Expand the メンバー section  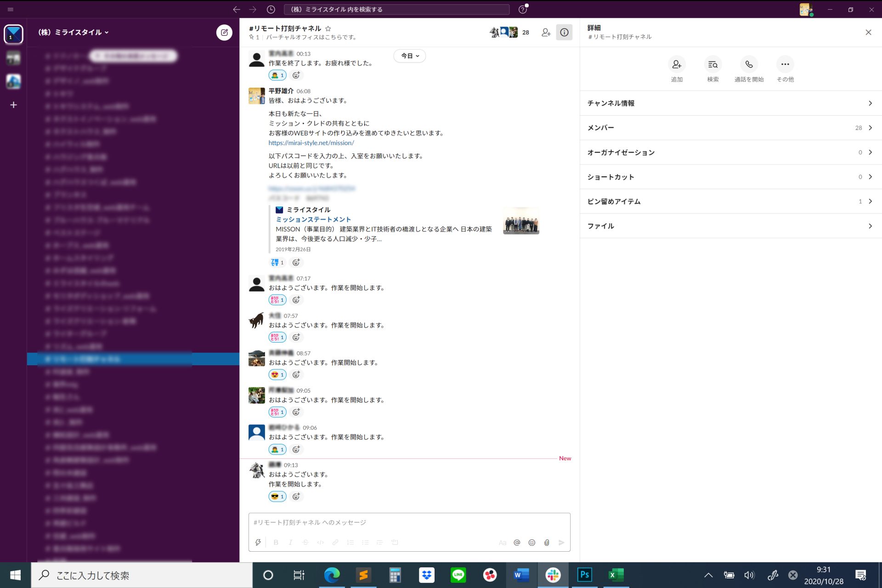[730, 128]
